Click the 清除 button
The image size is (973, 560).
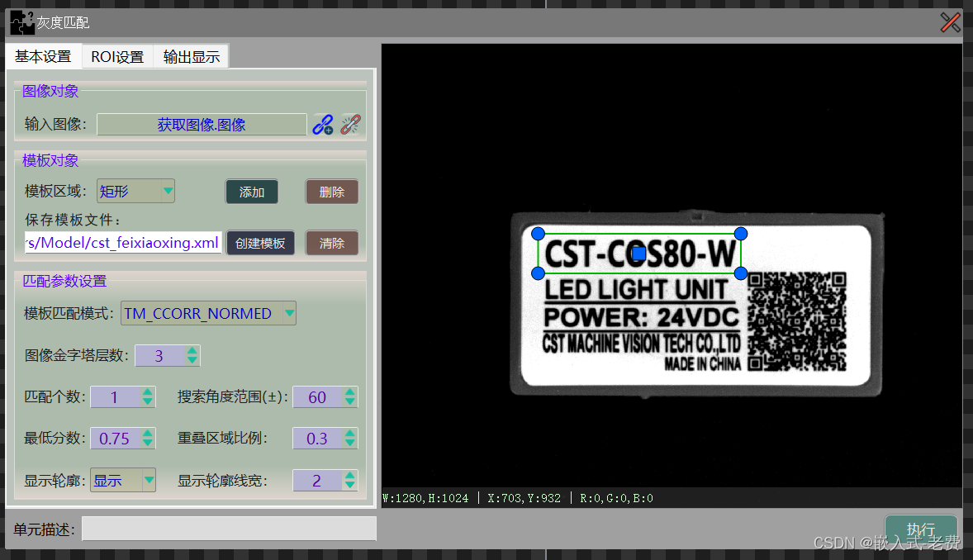pyautogui.click(x=331, y=243)
